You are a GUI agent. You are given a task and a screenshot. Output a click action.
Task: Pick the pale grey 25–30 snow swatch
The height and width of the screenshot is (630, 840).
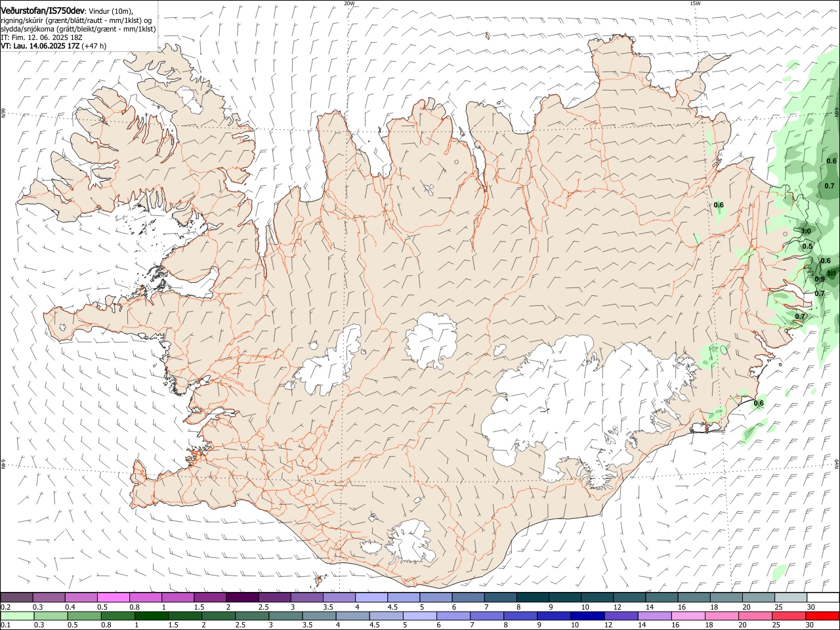tap(791, 597)
